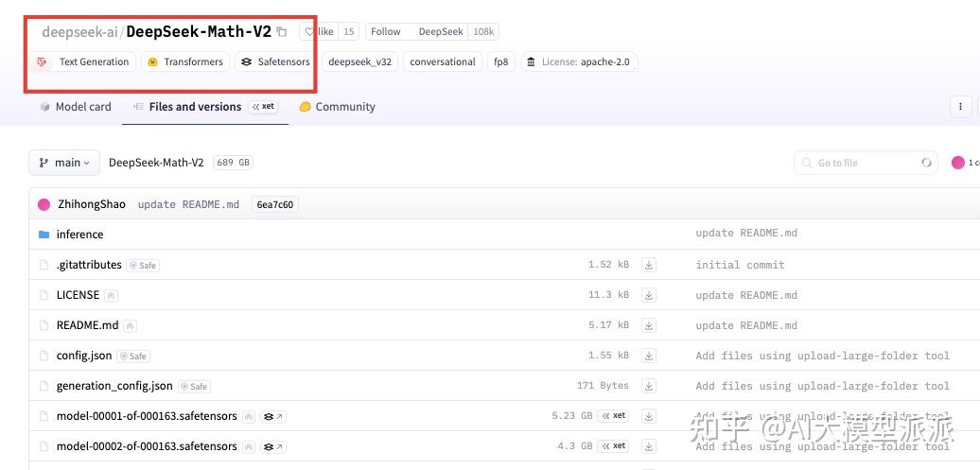The height and width of the screenshot is (470, 980).
Task: Open the README.md file
Action: (87, 325)
